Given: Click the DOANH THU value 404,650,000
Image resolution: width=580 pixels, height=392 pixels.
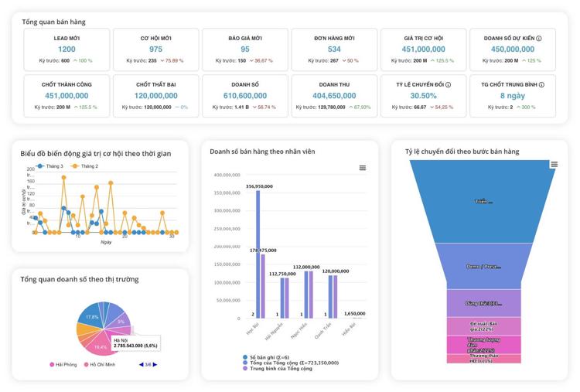Looking at the screenshot, I should pyautogui.click(x=334, y=96).
